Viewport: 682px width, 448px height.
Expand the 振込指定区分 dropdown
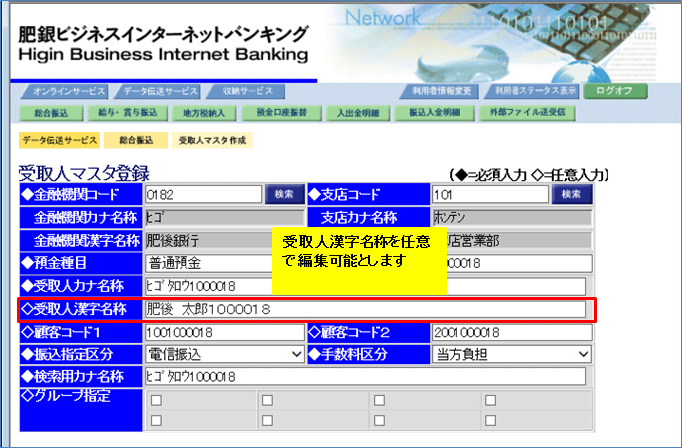click(224, 354)
